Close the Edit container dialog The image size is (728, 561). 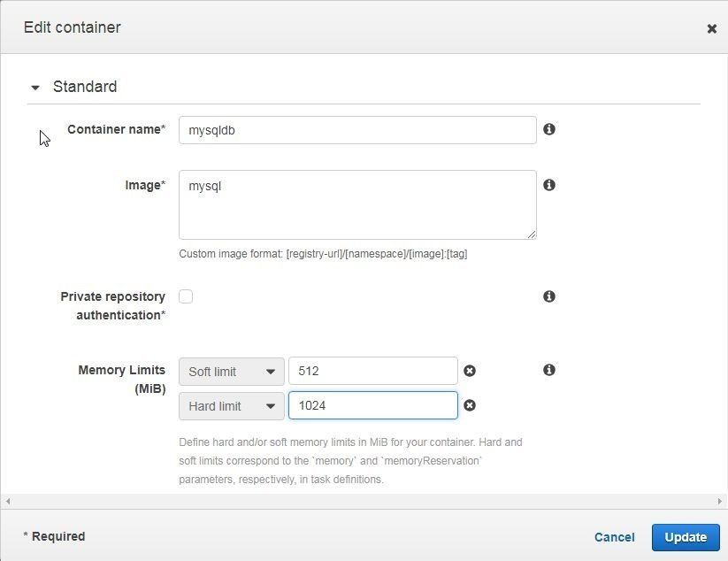(x=711, y=29)
